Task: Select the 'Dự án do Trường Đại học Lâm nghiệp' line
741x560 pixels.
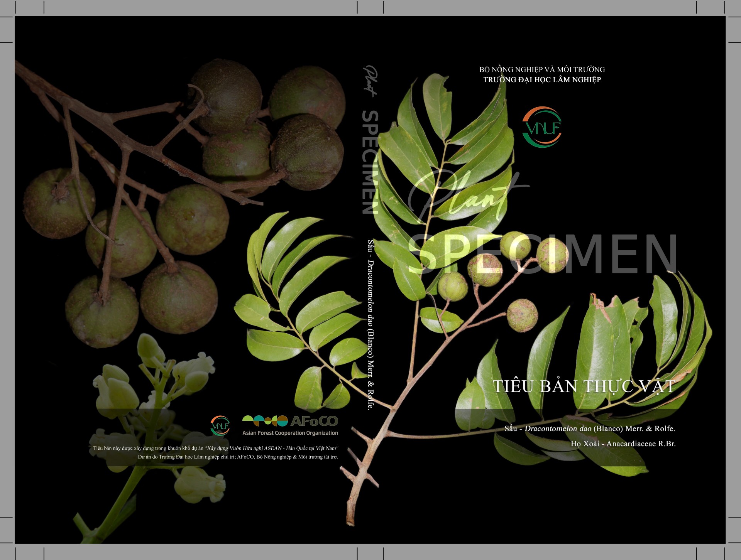Action: coord(238,457)
